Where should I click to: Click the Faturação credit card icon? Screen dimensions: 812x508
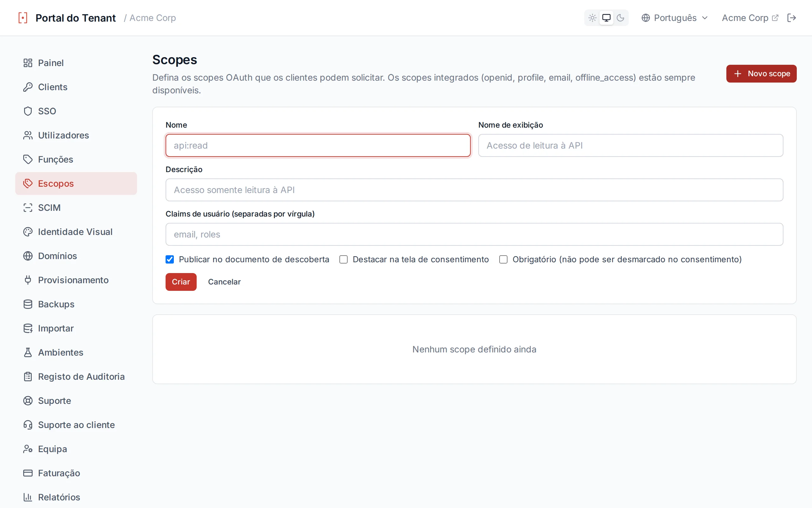tap(28, 473)
